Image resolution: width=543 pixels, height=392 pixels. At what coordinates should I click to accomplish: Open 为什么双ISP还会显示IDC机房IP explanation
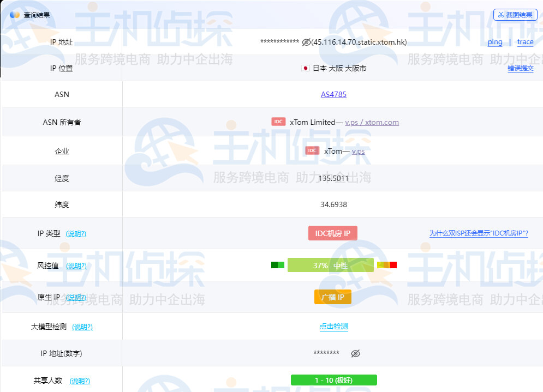[478, 233]
